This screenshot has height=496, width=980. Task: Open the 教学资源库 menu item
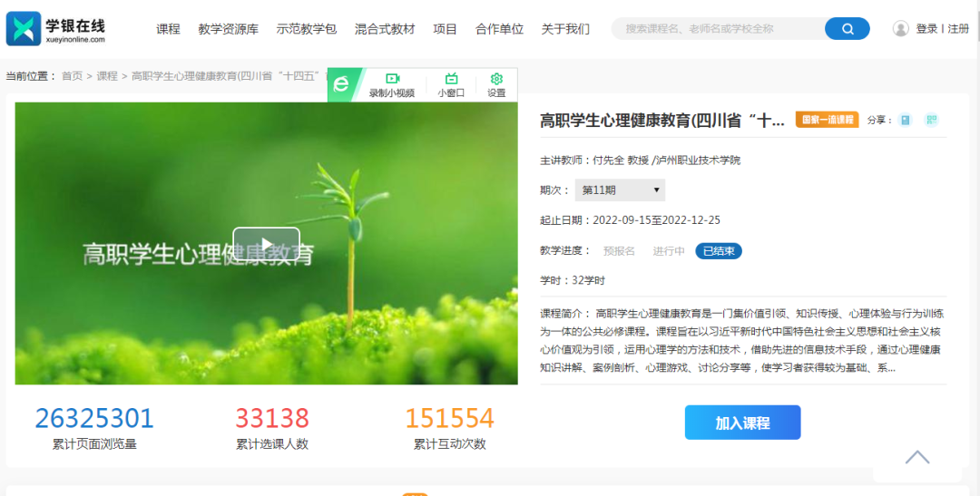[228, 29]
